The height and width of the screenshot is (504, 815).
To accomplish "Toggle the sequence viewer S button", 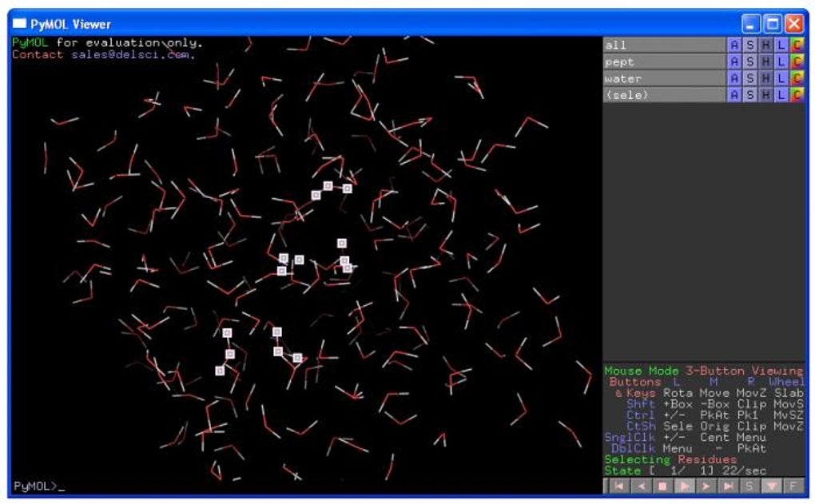I will click(749, 486).
